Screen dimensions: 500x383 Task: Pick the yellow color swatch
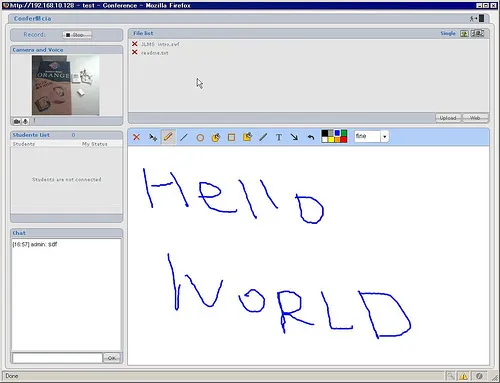331,140
